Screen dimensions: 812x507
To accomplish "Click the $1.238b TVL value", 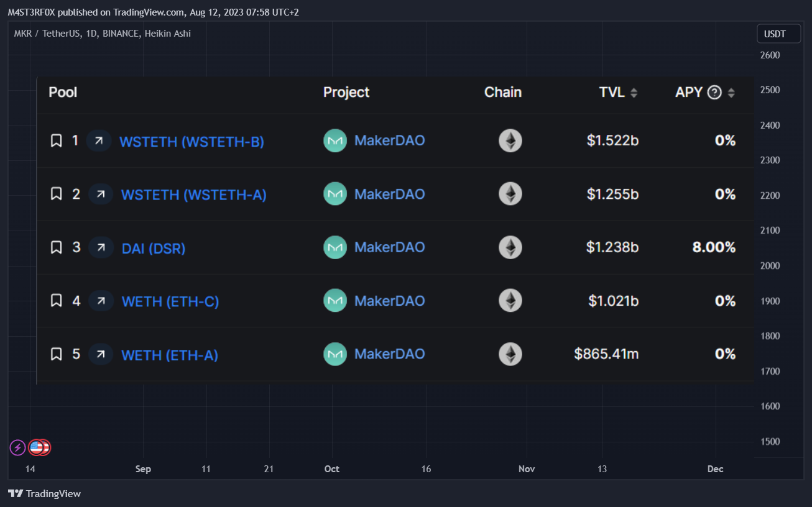I will point(612,247).
